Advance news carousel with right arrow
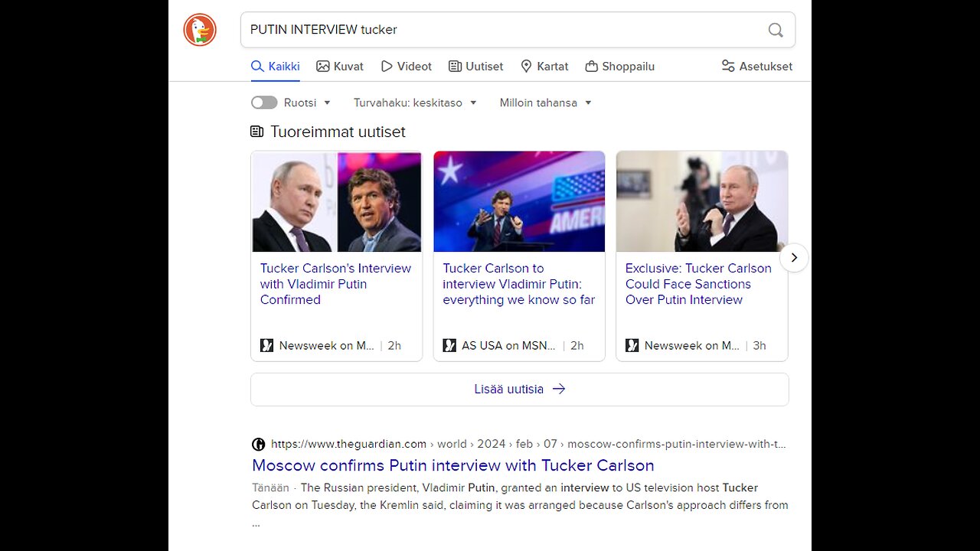980x551 pixels. (x=794, y=257)
